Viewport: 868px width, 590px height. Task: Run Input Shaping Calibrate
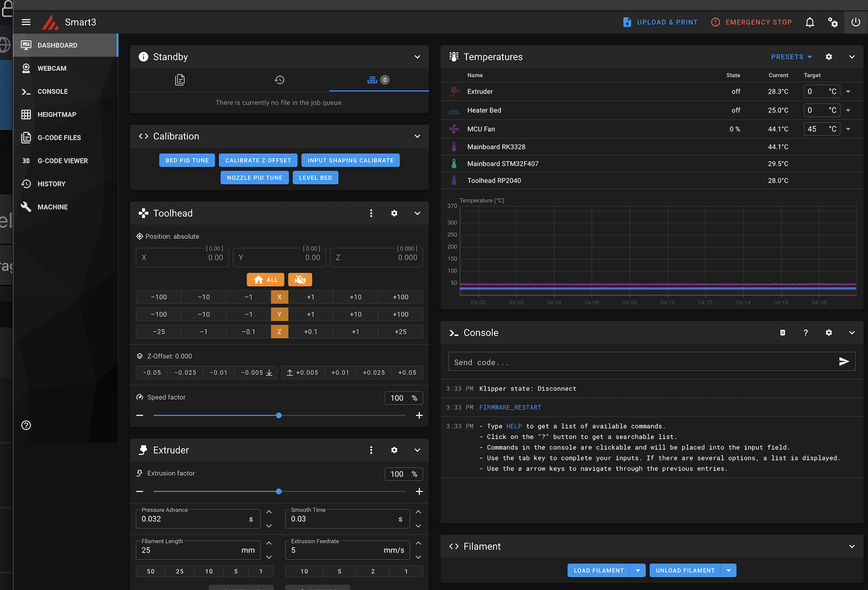click(351, 160)
